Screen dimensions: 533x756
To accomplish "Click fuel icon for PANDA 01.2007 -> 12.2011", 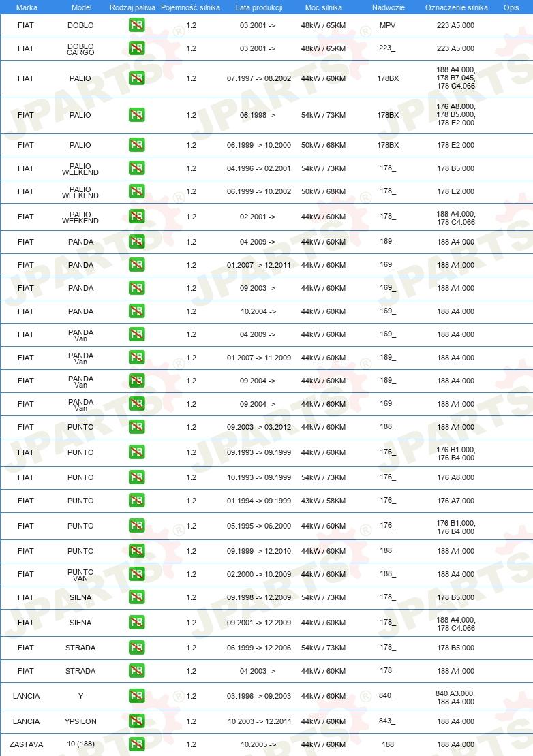I will coord(137,265).
